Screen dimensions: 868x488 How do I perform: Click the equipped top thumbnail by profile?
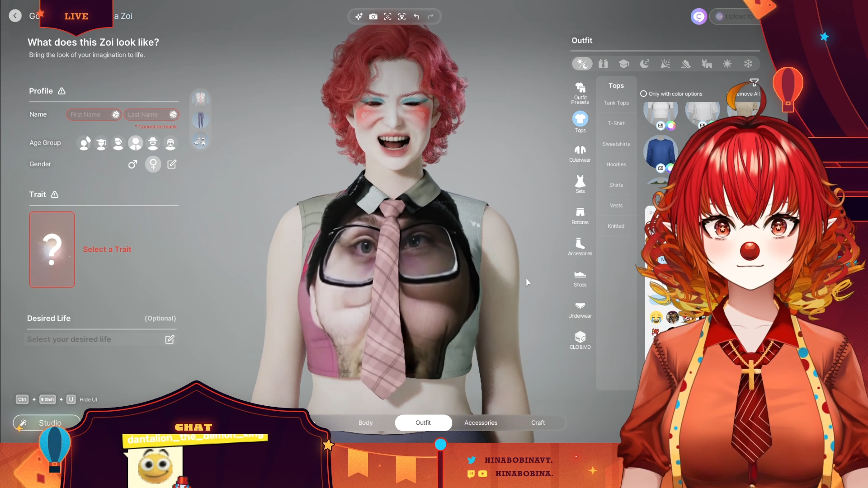(x=200, y=99)
